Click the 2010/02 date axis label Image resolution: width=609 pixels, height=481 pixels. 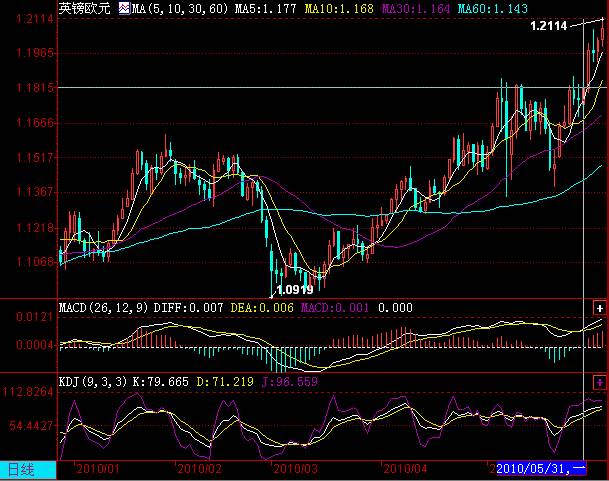click(200, 469)
